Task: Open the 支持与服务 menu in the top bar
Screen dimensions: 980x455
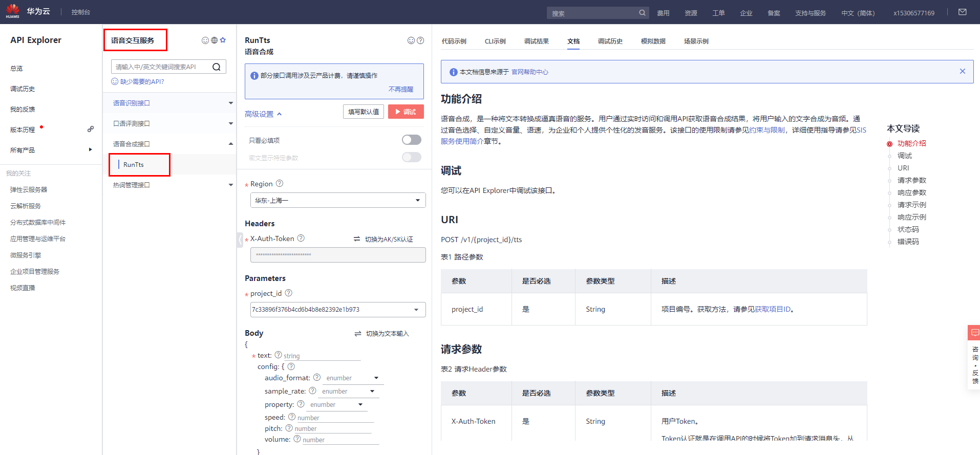Action: tap(811, 13)
